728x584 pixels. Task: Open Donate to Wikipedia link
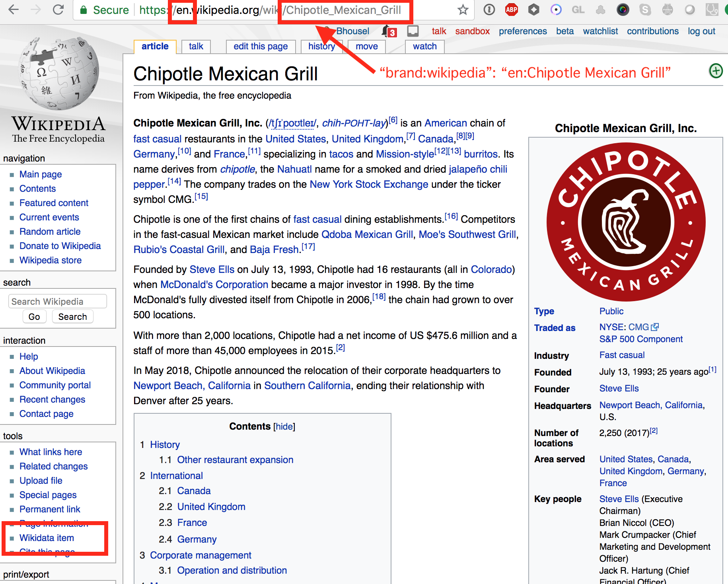coord(60,246)
